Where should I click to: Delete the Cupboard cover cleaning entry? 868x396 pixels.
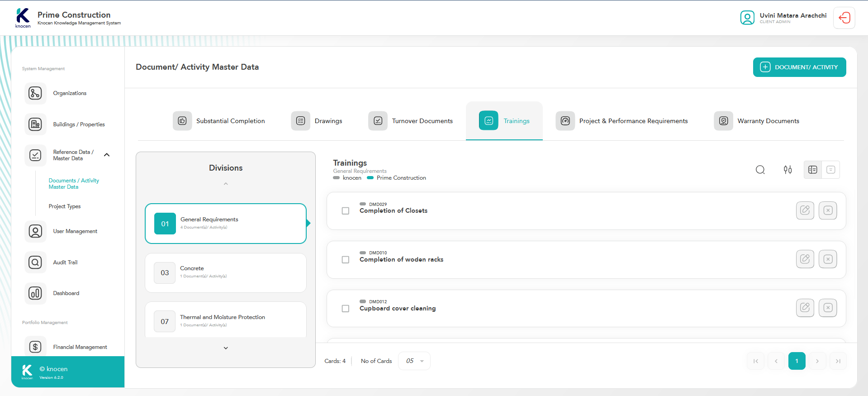pos(828,308)
